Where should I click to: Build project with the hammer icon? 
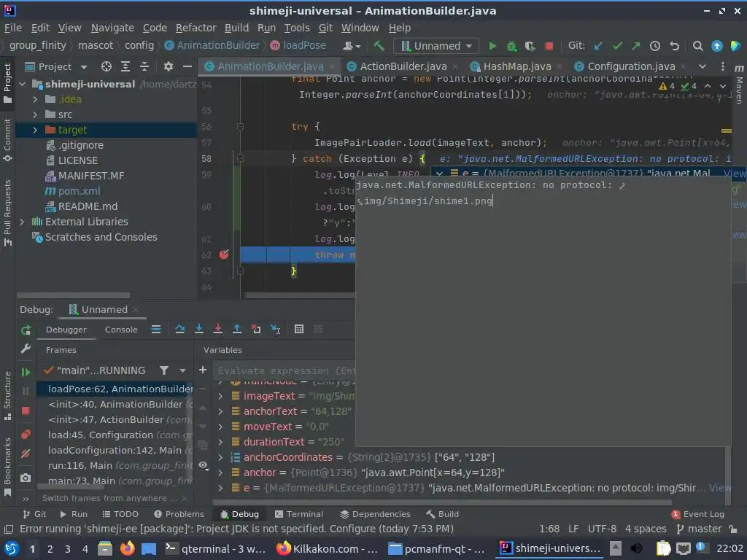(x=379, y=46)
